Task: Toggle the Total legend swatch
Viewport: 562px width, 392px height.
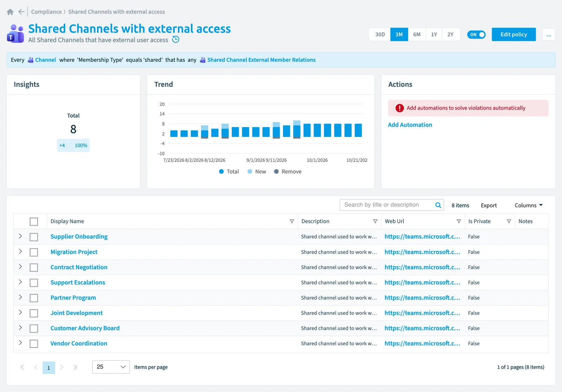Action: (221, 172)
